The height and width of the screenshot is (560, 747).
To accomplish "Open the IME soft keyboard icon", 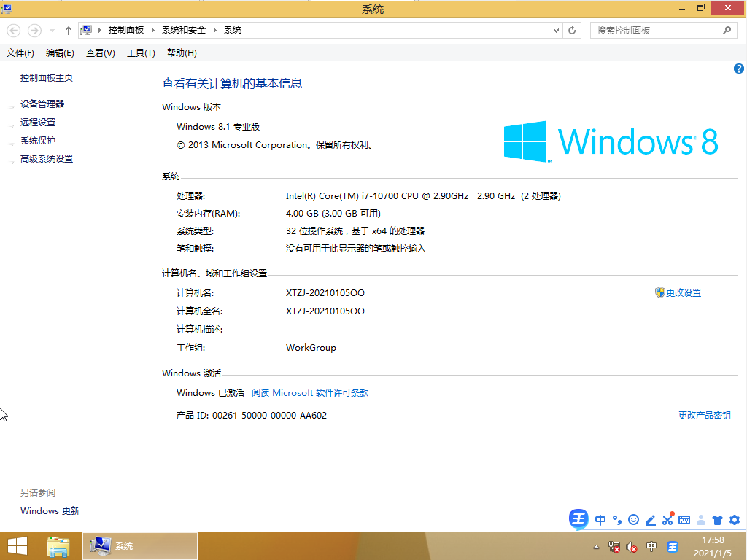I will (684, 520).
